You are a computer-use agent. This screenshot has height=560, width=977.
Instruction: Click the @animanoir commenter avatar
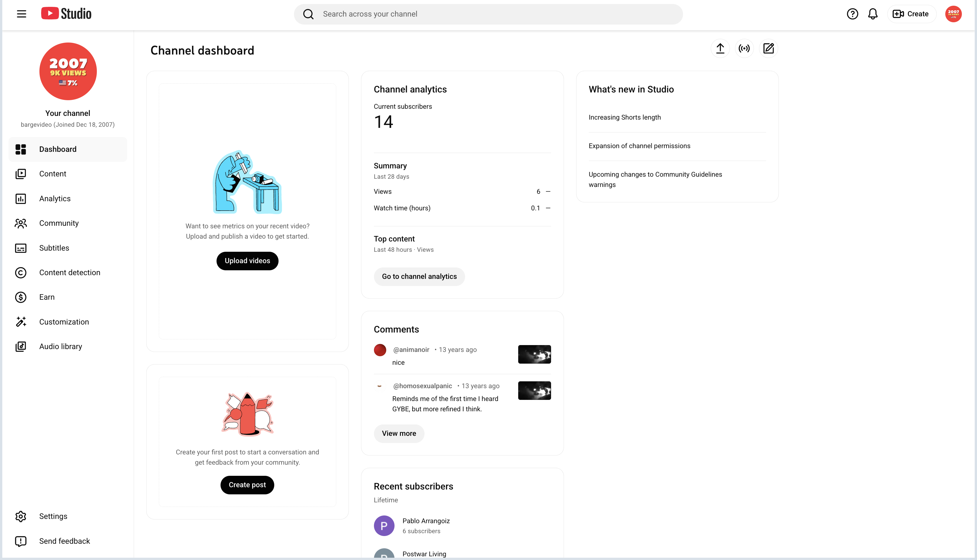380,350
